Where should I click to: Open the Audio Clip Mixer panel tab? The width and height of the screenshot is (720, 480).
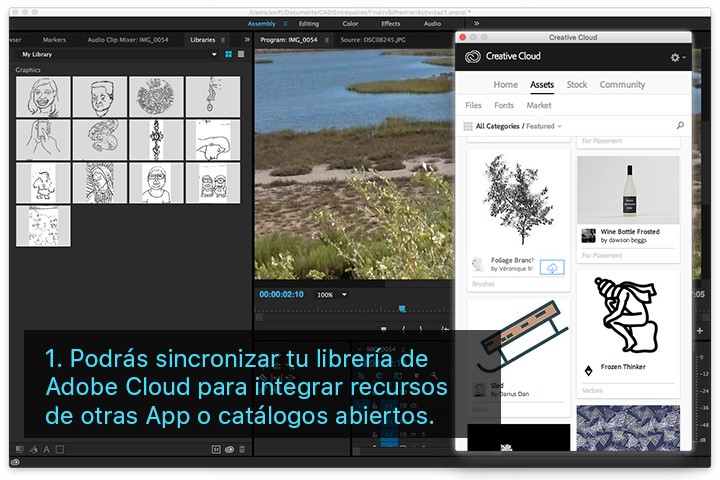(128, 40)
